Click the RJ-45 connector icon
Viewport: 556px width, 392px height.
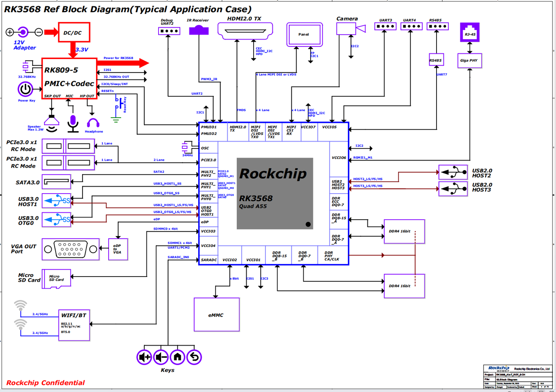tap(470, 33)
